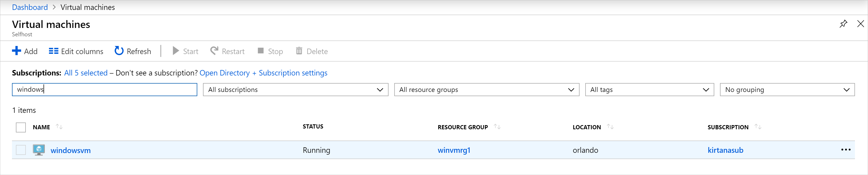Click the Restart toolbar icon

214,51
